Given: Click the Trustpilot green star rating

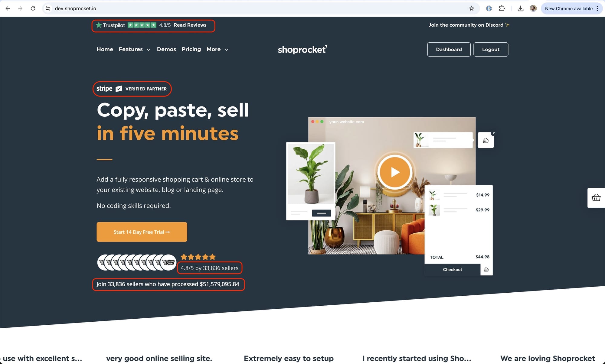Looking at the screenshot, I should coord(142,25).
